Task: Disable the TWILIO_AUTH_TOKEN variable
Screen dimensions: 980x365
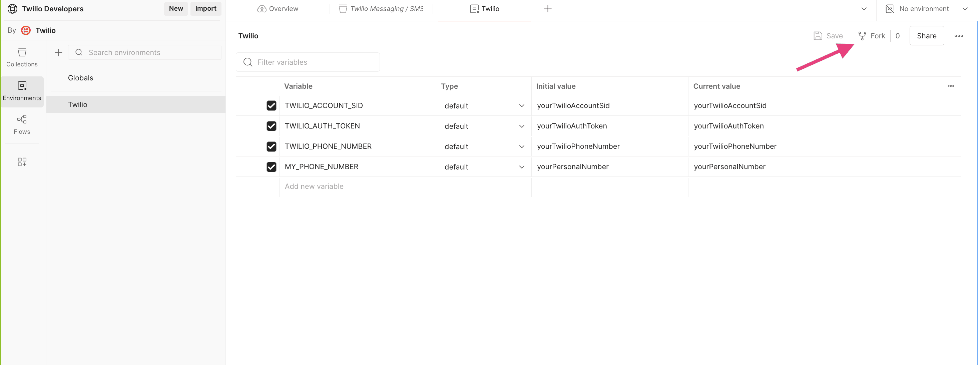Action: click(271, 126)
